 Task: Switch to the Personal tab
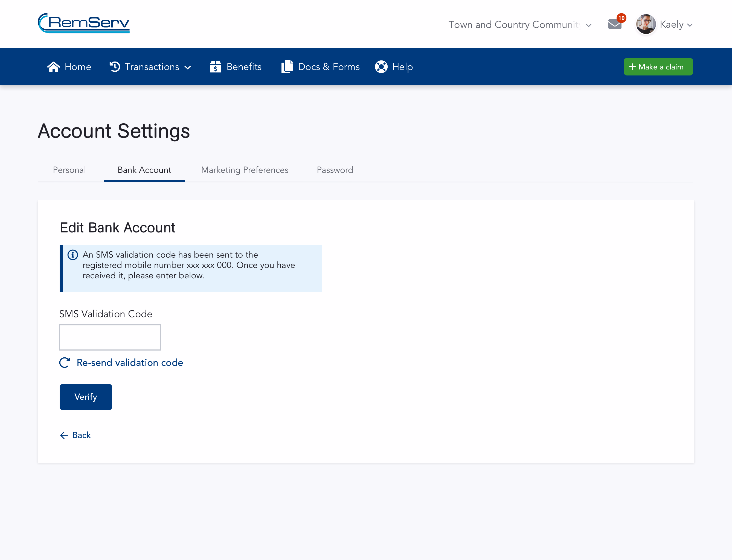[69, 170]
